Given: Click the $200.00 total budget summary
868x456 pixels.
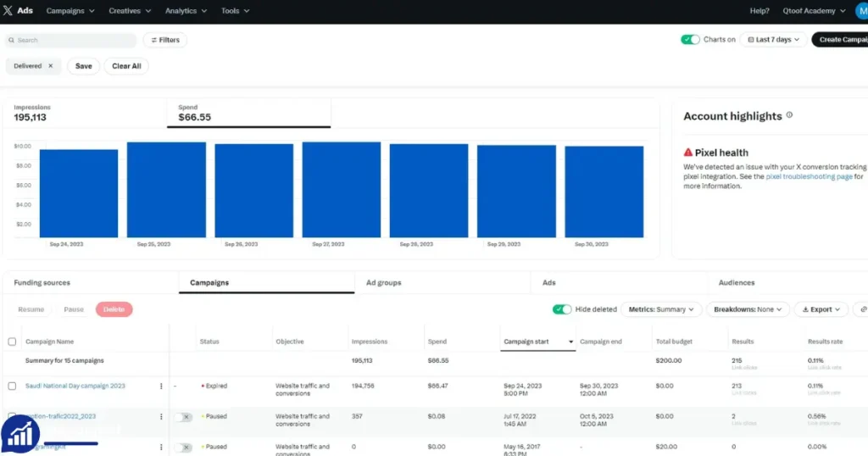Looking at the screenshot, I should pyautogui.click(x=669, y=360).
